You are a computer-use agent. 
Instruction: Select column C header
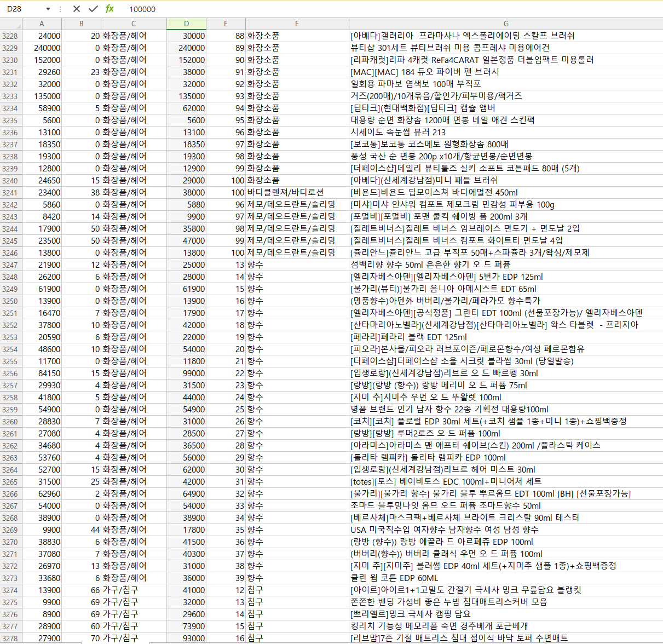click(134, 24)
